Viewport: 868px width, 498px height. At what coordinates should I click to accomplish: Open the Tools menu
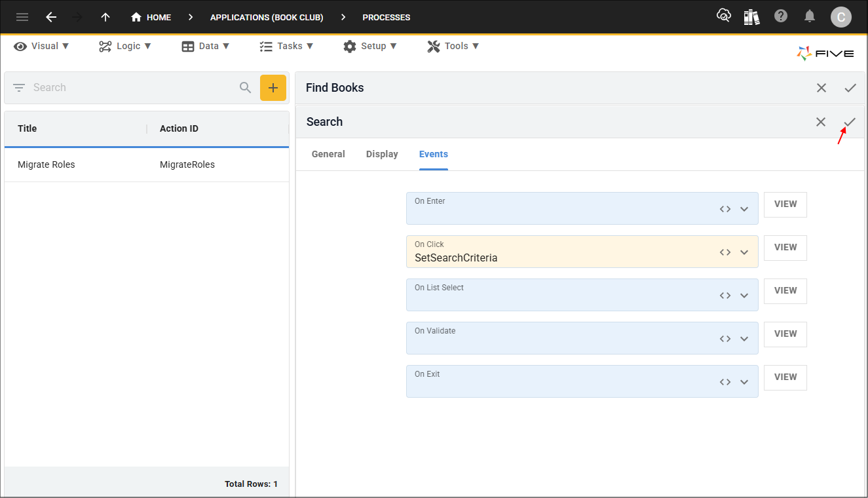[453, 46]
